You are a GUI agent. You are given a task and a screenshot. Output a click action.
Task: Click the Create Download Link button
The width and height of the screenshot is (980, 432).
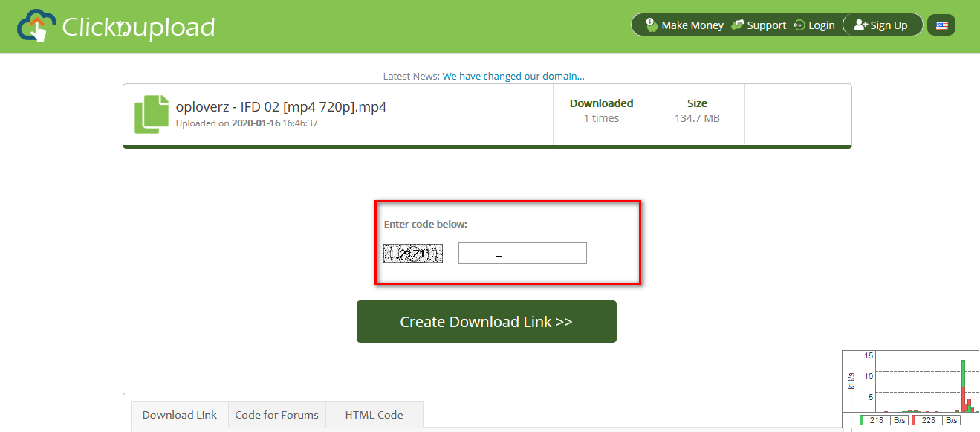[487, 321]
